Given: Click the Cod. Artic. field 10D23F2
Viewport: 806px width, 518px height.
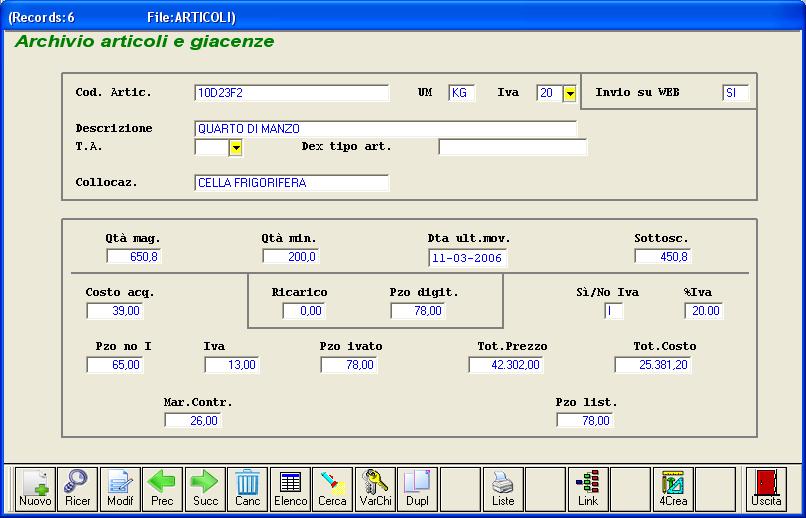Looking at the screenshot, I should pos(292,93).
